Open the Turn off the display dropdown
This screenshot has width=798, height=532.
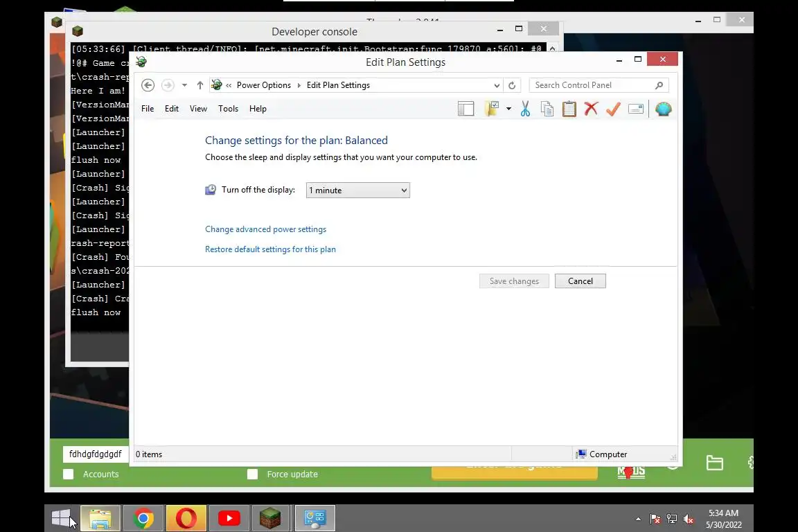pos(357,190)
